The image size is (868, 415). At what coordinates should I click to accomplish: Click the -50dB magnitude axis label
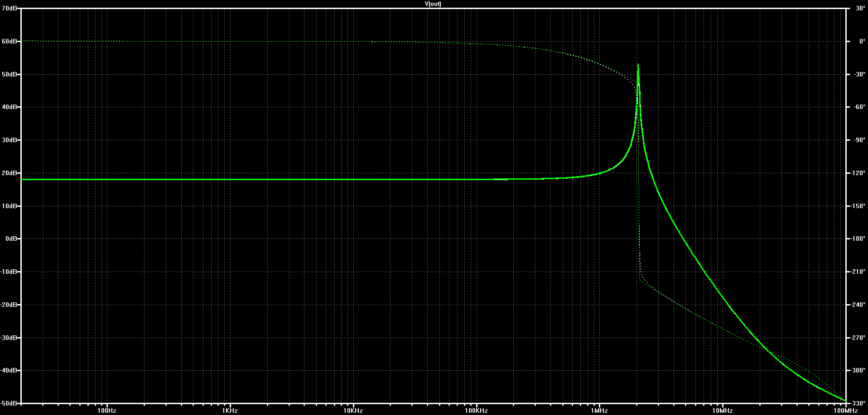pyautogui.click(x=8, y=403)
